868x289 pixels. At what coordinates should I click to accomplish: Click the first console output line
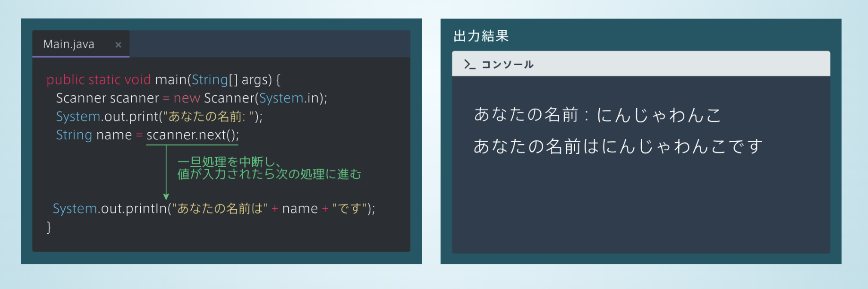597,115
